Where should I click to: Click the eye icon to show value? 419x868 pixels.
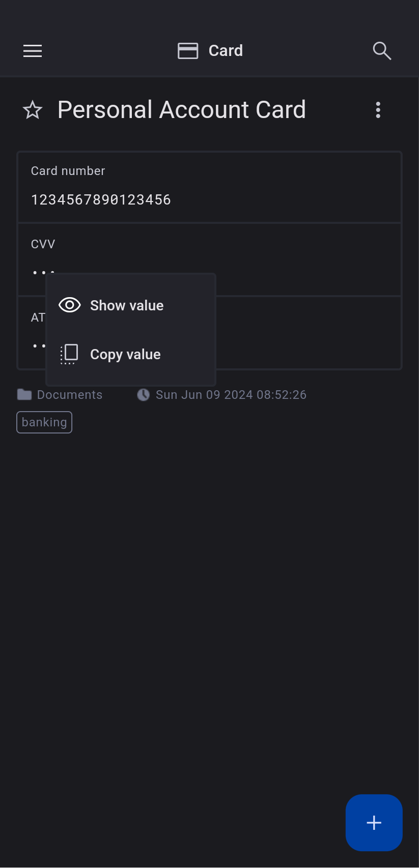point(70,305)
